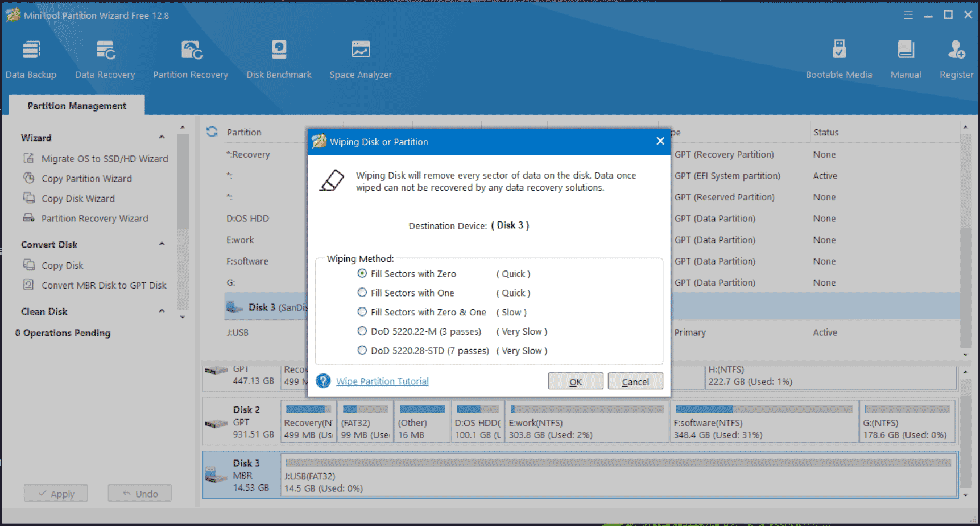The width and height of the screenshot is (980, 526).
Task: Refresh the partition list
Action: (212, 132)
